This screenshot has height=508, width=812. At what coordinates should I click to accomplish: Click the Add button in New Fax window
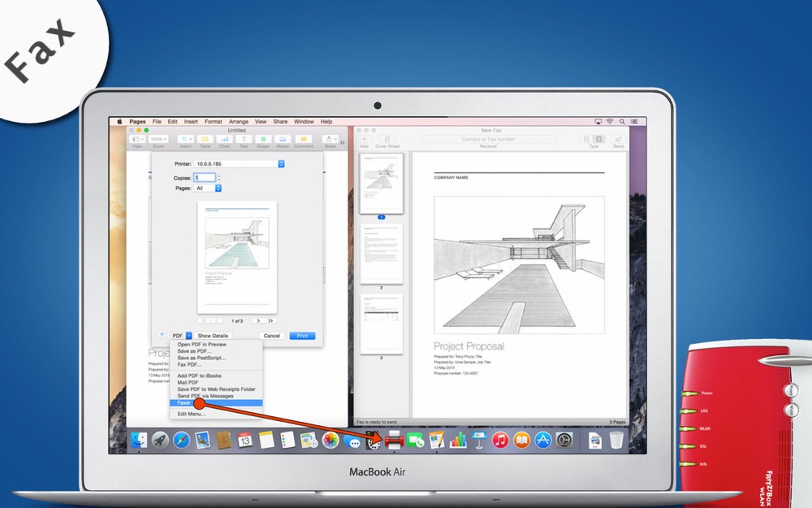pyautogui.click(x=364, y=140)
